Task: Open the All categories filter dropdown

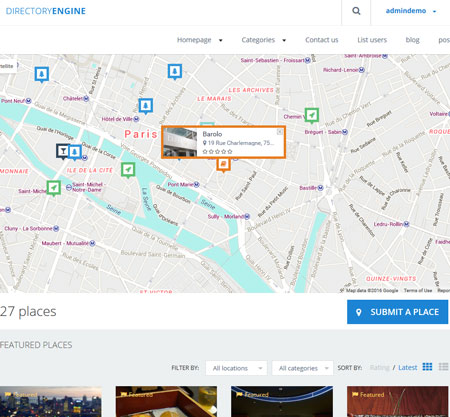Action: coord(302,368)
